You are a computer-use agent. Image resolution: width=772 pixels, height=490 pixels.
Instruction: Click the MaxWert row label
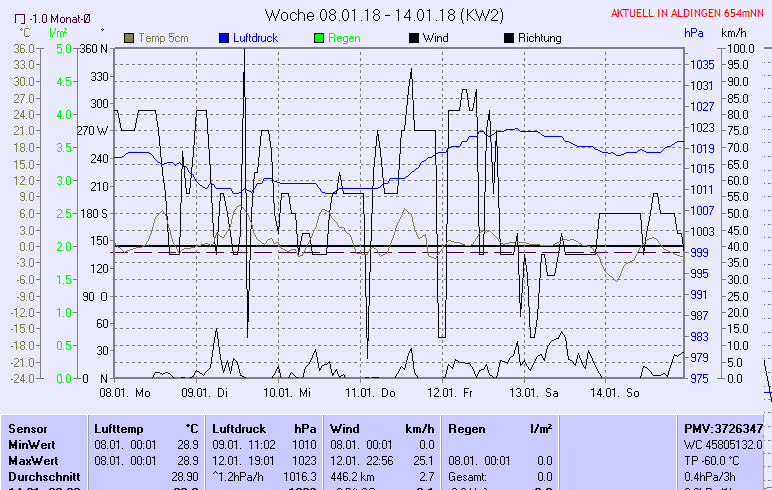point(32,460)
